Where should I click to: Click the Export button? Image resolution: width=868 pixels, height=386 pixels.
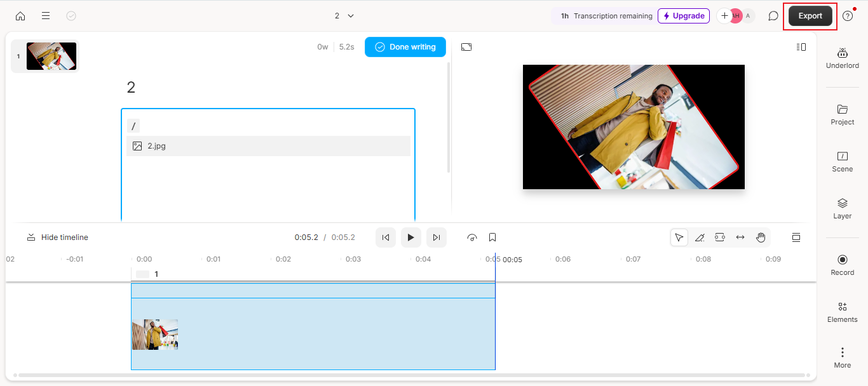click(810, 15)
